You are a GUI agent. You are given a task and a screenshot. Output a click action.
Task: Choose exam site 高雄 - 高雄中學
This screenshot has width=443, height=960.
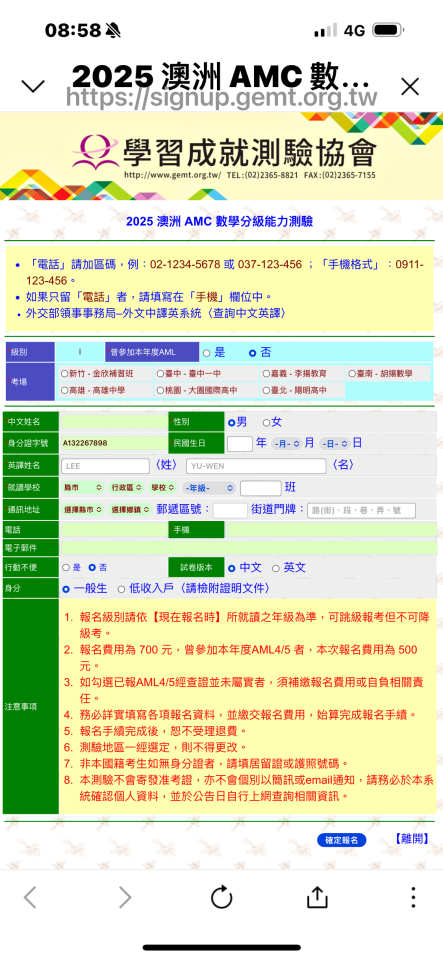(x=65, y=390)
